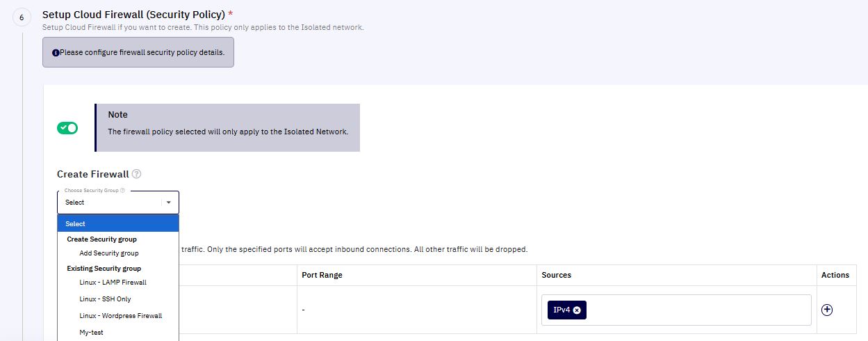
Task: Collapse the Choose Security Group dropdown arrow
Action: 168,203
